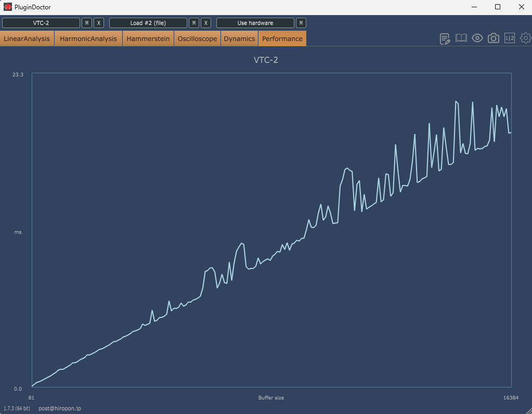Open the VTC-2 plugin slot

(x=41, y=23)
